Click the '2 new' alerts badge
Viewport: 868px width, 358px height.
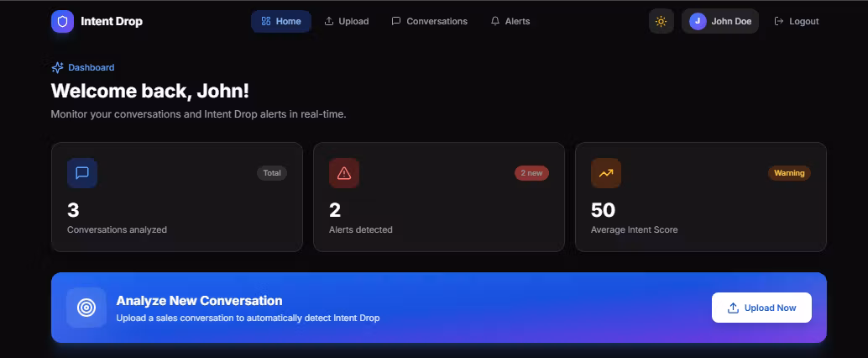click(x=531, y=173)
